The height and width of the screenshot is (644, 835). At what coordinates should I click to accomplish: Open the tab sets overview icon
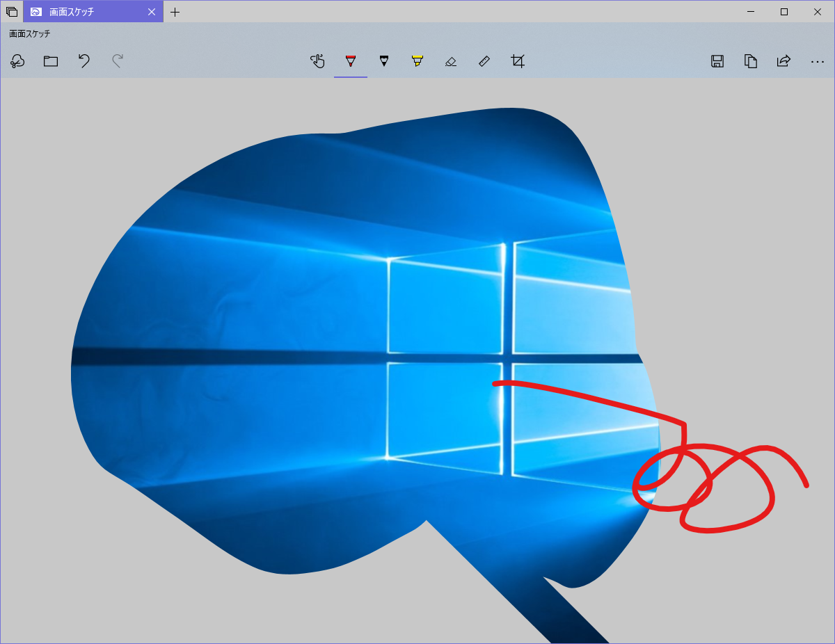pos(11,12)
